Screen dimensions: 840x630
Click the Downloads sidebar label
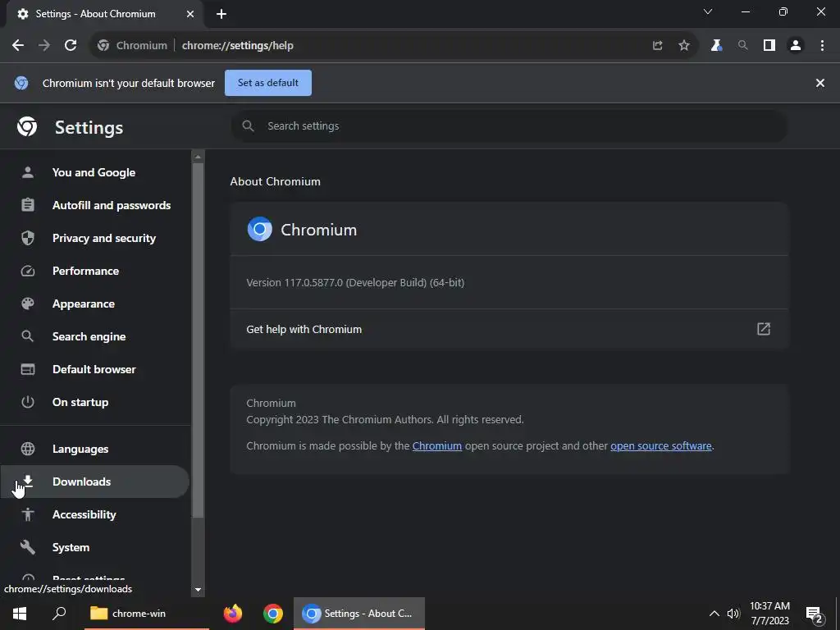click(x=81, y=482)
